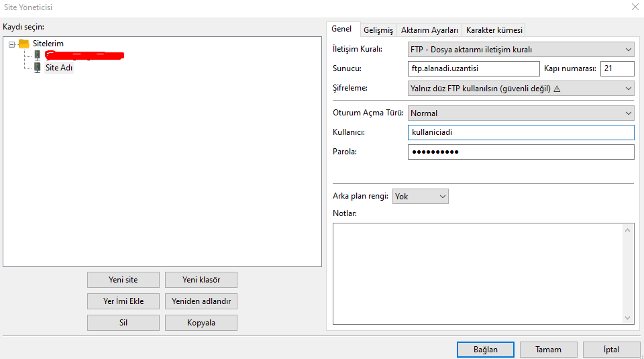Switch to the Genel tab
Screen dimensions: 644x359
(341, 29)
